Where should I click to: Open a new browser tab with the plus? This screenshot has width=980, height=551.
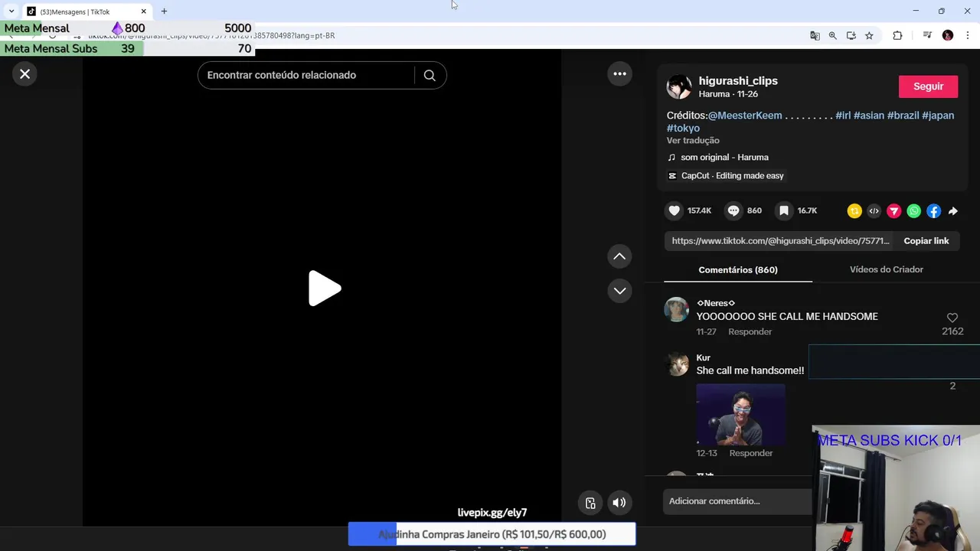click(x=164, y=11)
